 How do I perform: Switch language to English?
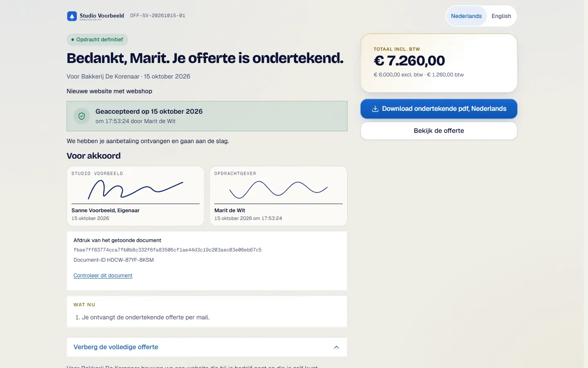point(501,16)
